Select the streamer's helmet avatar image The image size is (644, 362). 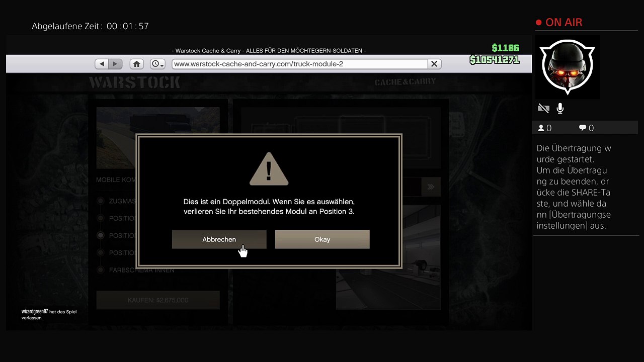coord(567,66)
